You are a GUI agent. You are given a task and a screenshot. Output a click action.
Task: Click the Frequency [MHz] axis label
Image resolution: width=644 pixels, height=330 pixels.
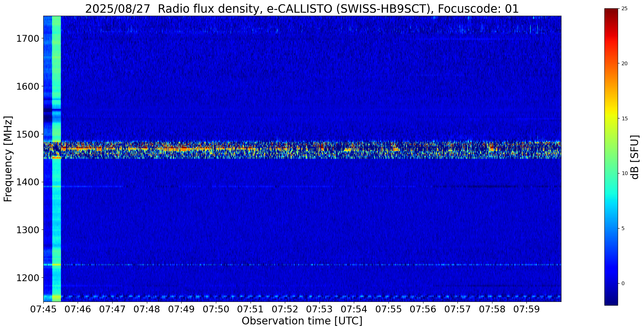[8, 159]
